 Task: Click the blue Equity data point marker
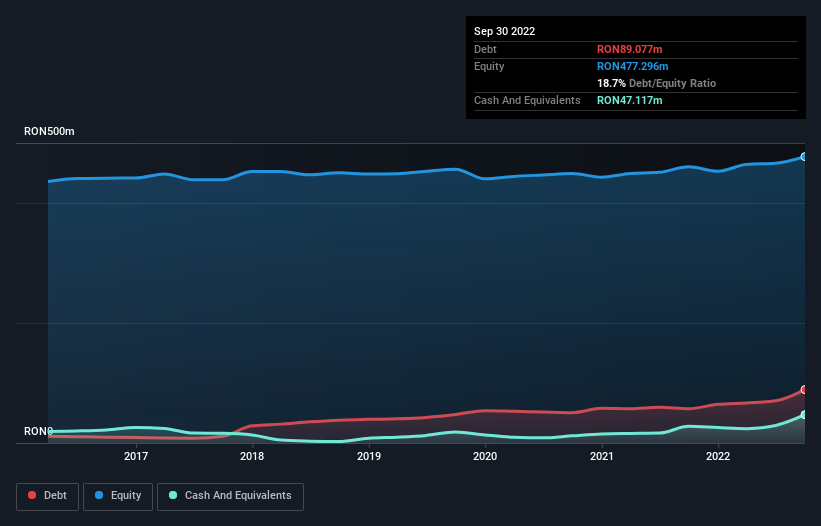(x=804, y=156)
